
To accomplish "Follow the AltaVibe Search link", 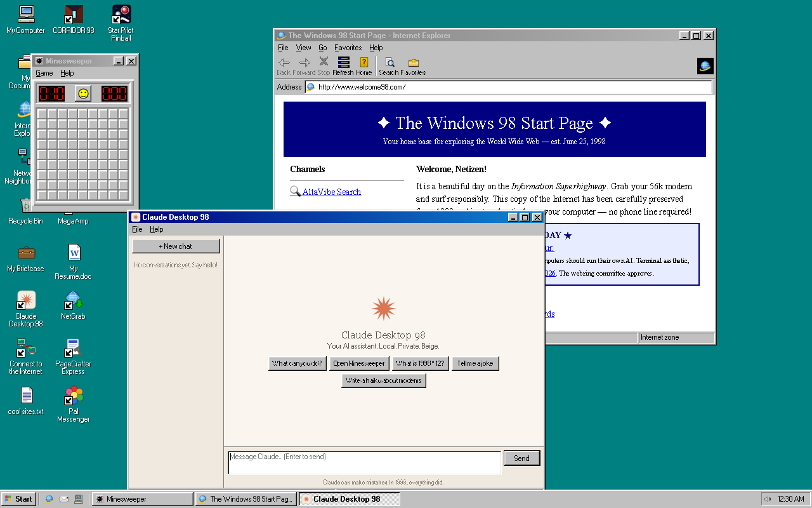I will 332,192.
